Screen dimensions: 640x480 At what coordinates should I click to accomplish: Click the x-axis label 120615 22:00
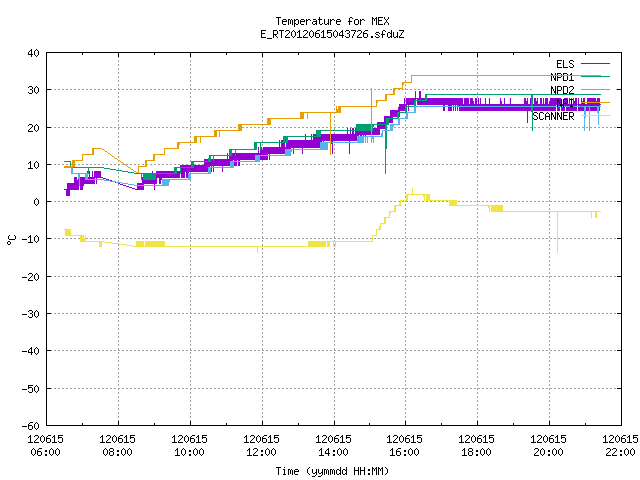(620, 446)
